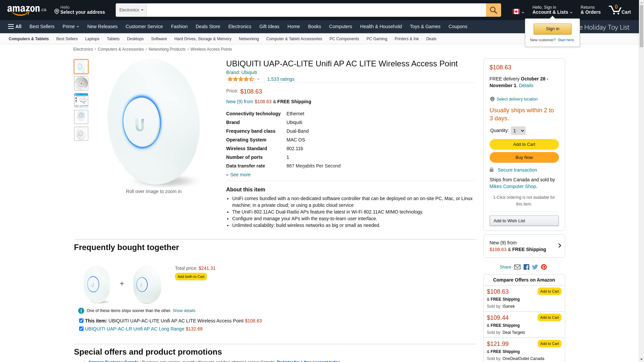Click the magnifying glass search button
This screenshot has width=644, height=362.
pos(493,10)
